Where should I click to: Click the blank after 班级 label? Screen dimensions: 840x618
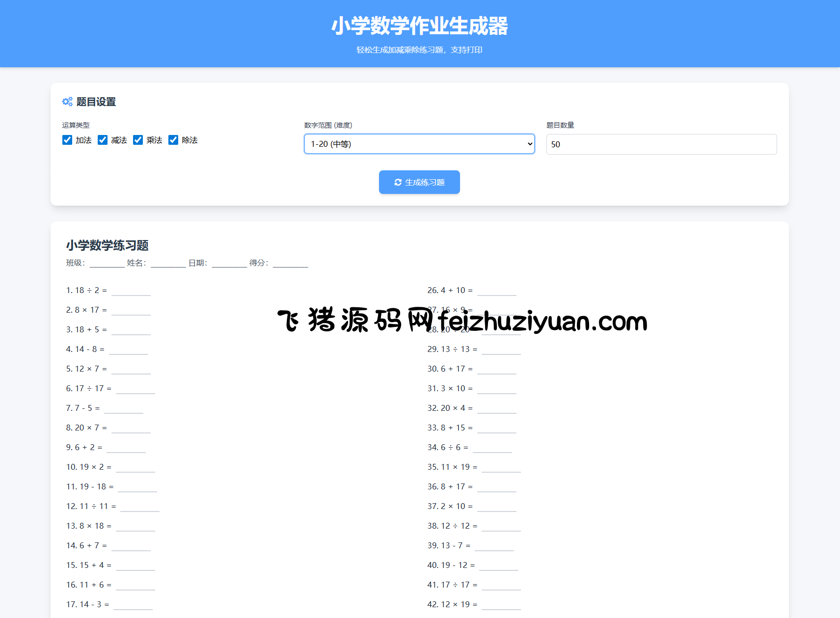tap(107, 263)
